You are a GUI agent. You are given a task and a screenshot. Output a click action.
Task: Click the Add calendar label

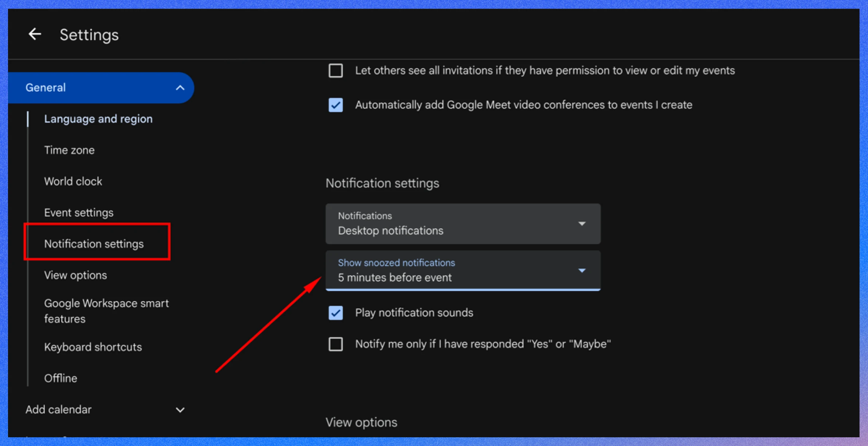pos(58,410)
